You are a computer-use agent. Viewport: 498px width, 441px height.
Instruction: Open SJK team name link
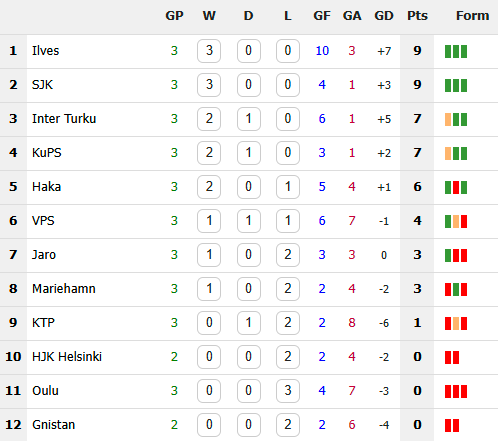42,85
